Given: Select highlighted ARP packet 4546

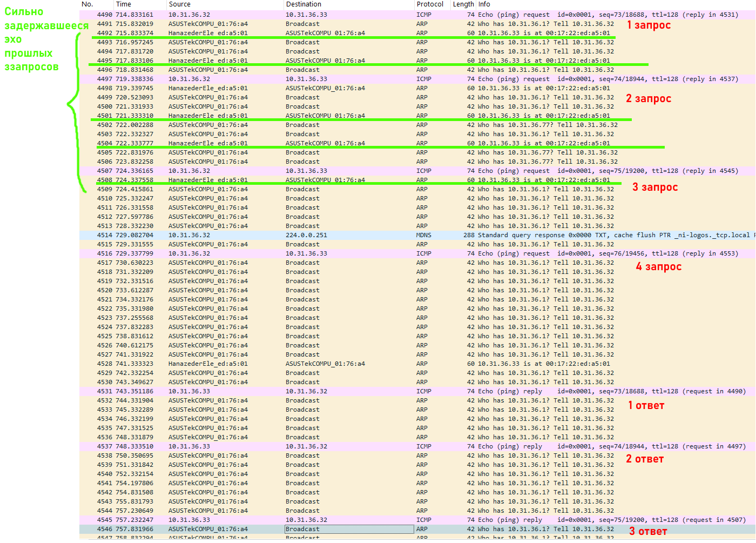Looking at the screenshot, I should 324,529.
